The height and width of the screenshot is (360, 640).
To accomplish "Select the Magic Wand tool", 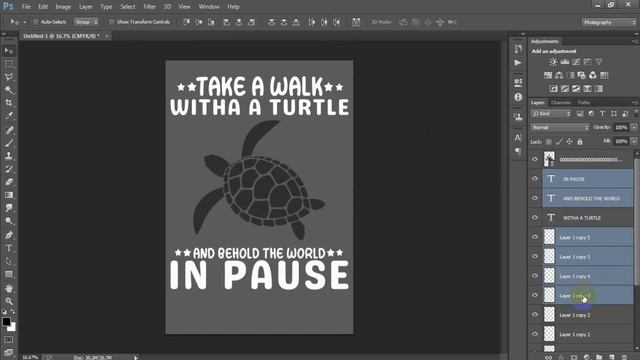I will (9, 90).
